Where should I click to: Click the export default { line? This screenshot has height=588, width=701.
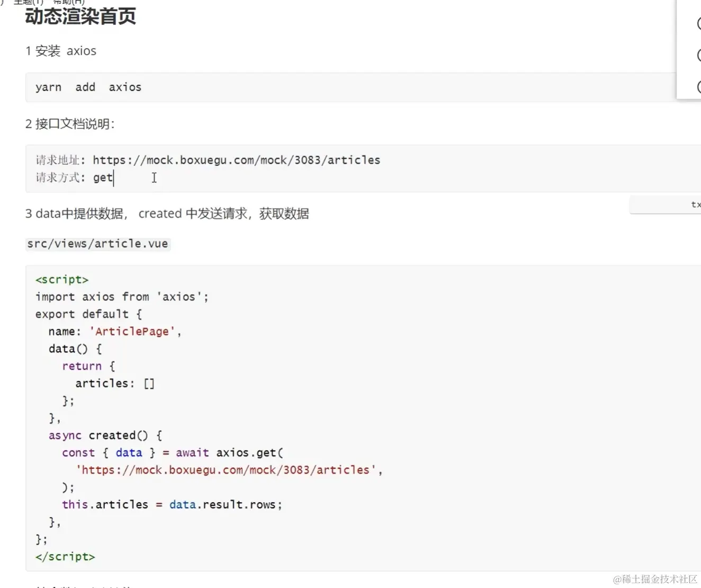tap(88, 314)
